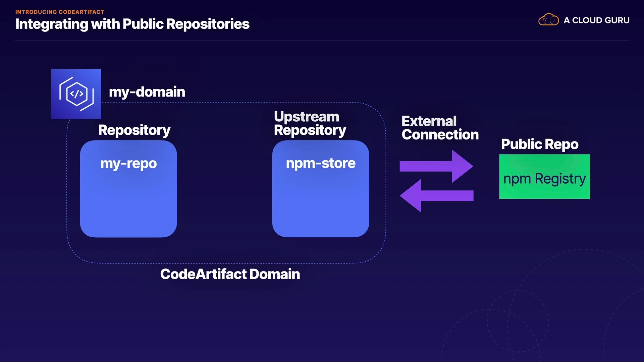Click the Public Repo heading
This screenshot has height=362, width=644.
(539, 144)
